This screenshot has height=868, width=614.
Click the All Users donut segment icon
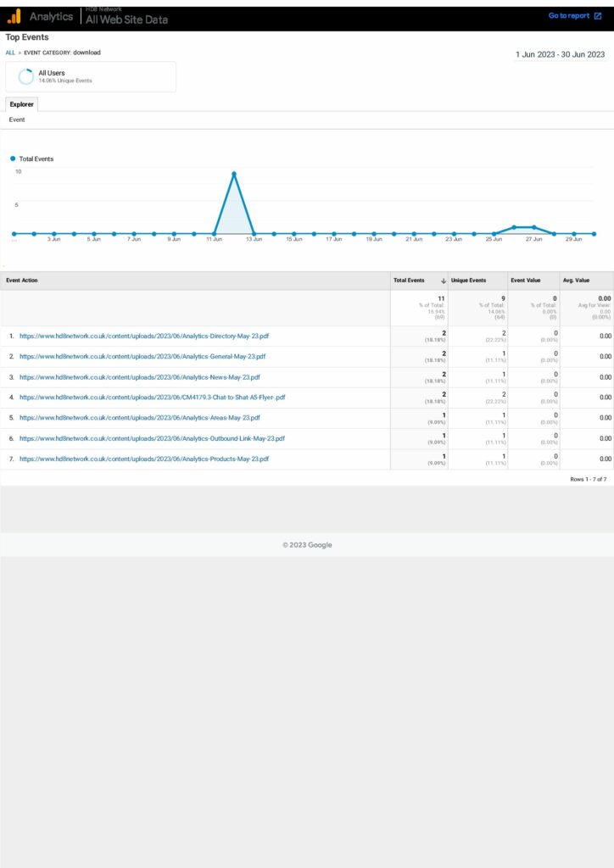point(26,76)
